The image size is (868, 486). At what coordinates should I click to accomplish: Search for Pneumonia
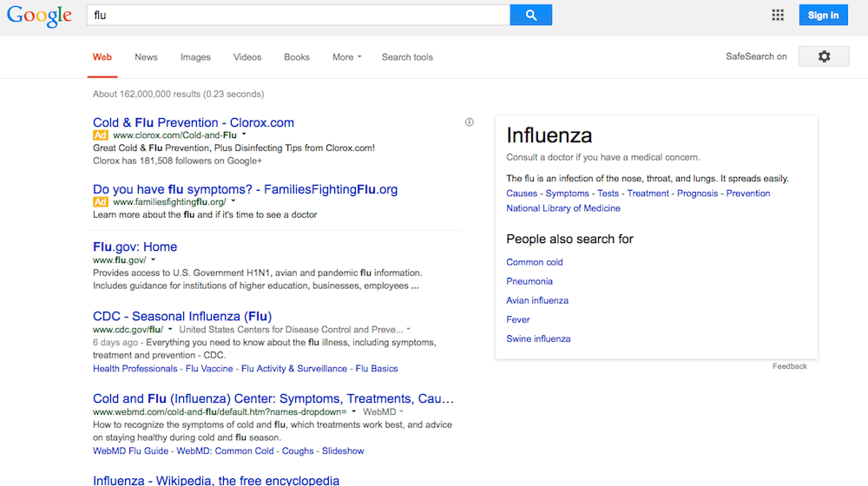point(529,281)
